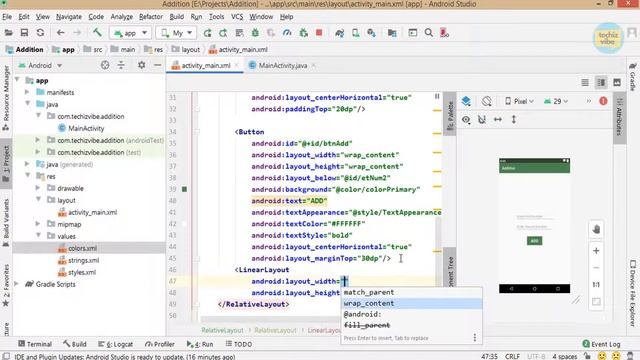
Task: Zoom out the layout preview
Action: pos(596,268)
